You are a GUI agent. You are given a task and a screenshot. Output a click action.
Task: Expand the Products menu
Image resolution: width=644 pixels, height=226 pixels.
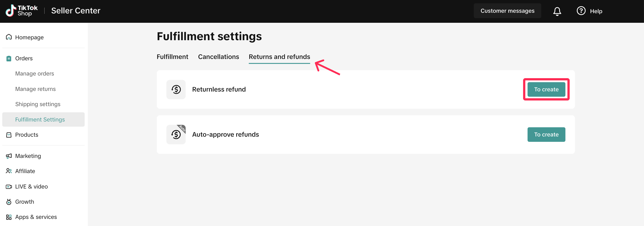click(26, 135)
